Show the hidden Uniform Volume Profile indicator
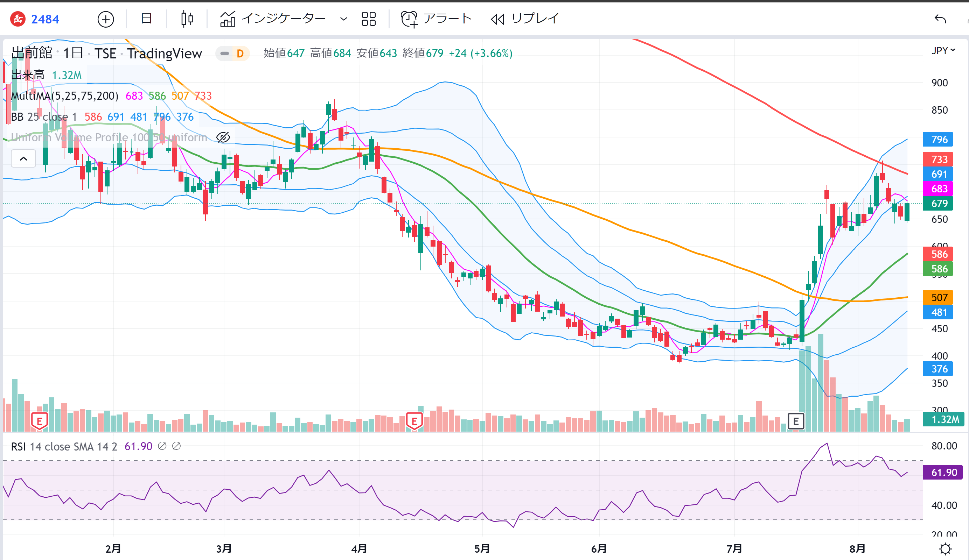This screenshot has height=560, width=969. [223, 137]
